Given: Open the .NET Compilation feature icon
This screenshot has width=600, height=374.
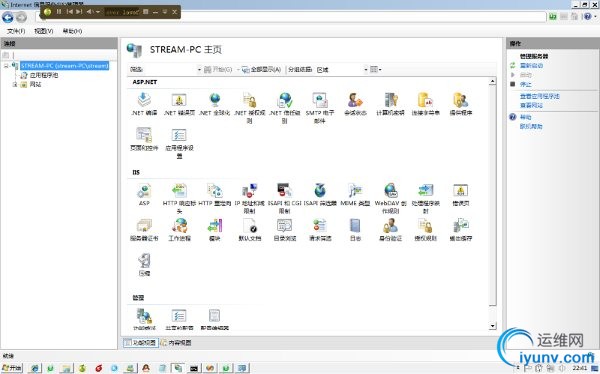Looking at the screenshot, I should 144,100.
